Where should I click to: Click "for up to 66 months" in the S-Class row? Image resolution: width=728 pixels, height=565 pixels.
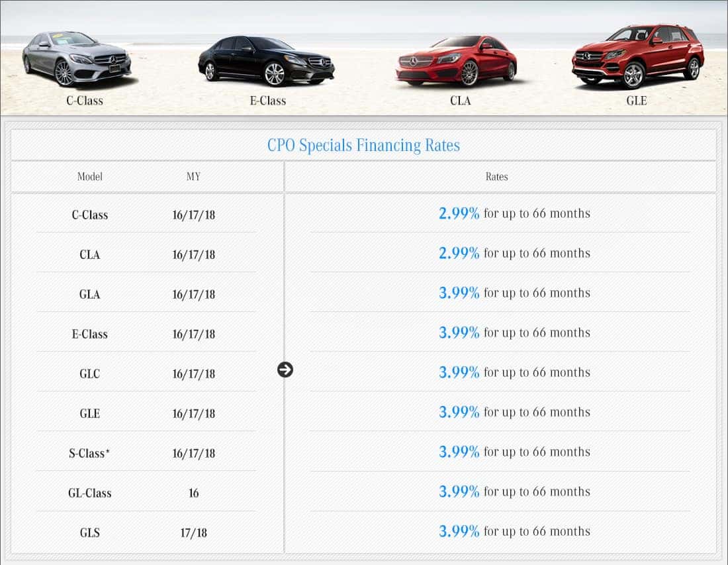(537, 452)
